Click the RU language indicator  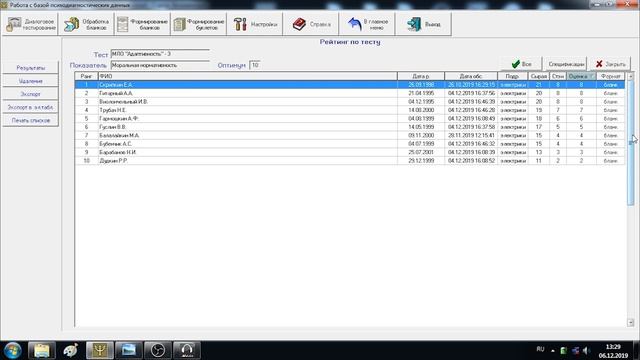[540, 349]
